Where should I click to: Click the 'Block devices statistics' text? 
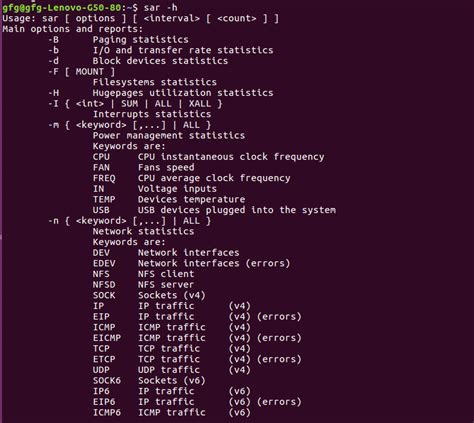pyautogui.click(x=160, y=61)
